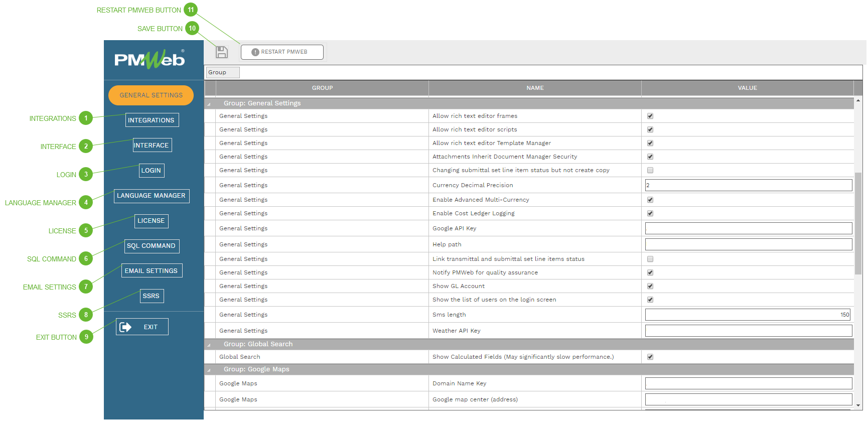Sort by the VALUE column header
This screenshot has height=421, width=868.
748,88
